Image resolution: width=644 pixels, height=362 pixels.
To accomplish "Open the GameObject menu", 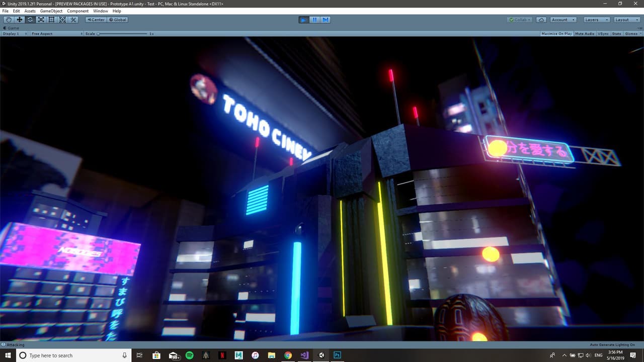I will pos(51,11).
